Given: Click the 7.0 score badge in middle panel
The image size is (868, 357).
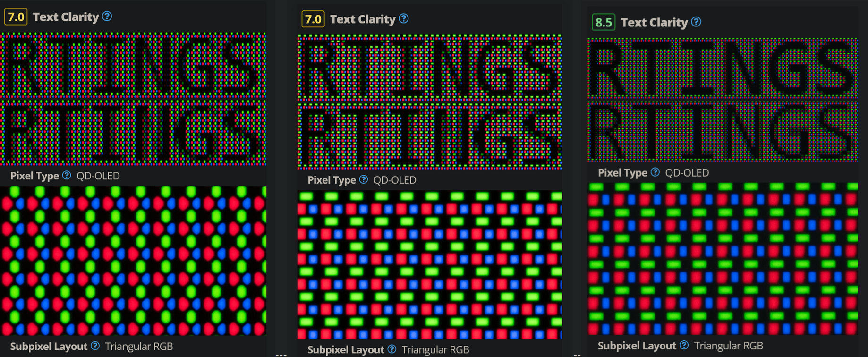Looking at the screenshot, I should pyautogui.click(x=313, y=19).
